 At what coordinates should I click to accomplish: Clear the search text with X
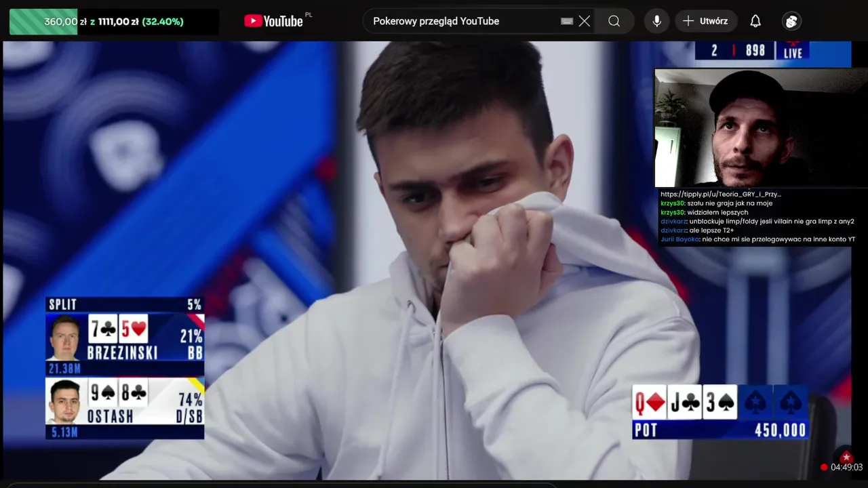(x=585, y=21)
